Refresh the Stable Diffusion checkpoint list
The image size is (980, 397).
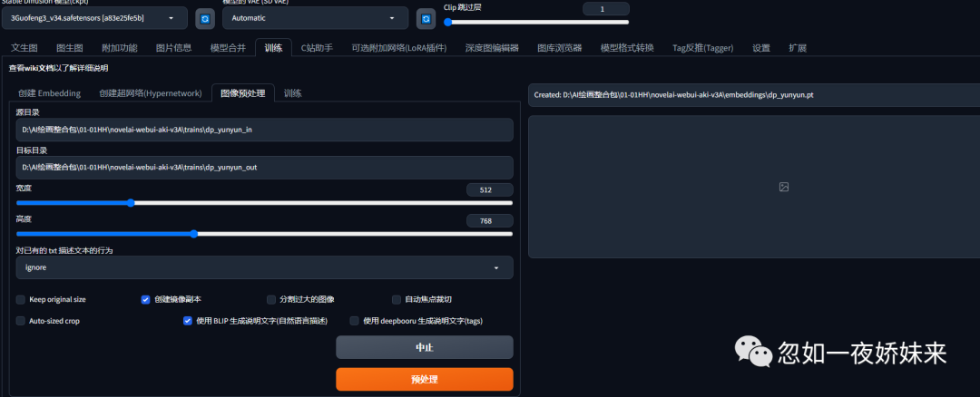[x=204, y=19]
